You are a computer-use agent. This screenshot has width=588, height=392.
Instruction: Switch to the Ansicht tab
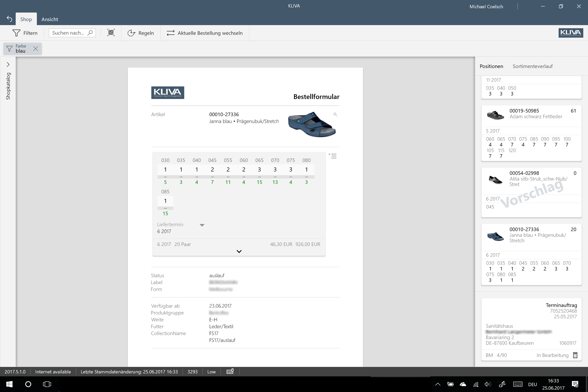(x=49, y=19)
